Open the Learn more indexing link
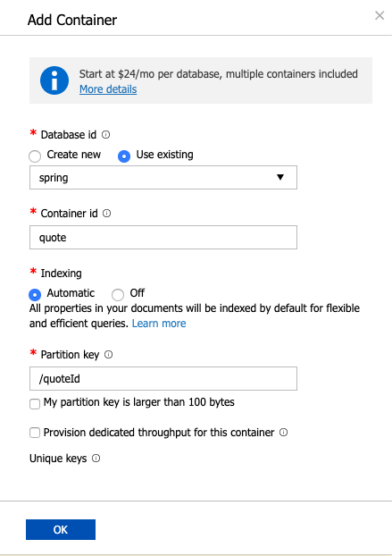Viewport: 392px width, 556px height. click(159, 324)
